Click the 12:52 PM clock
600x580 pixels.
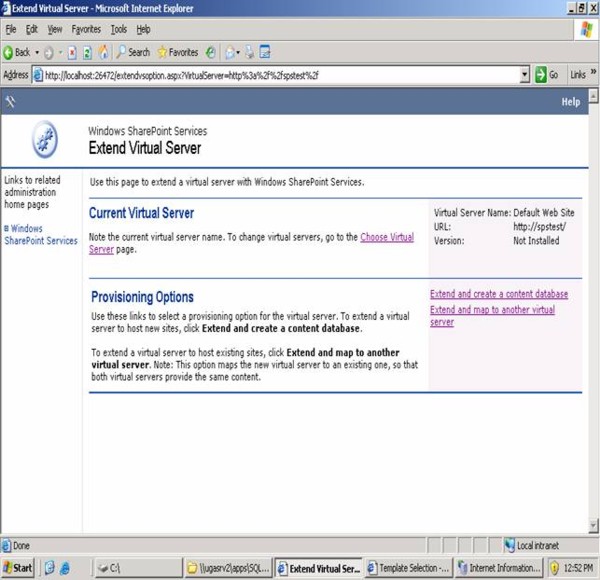[578, 568]
